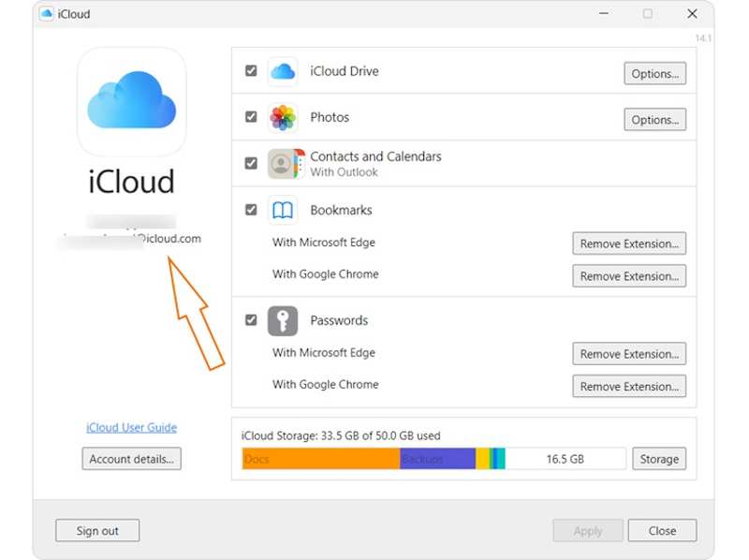Image resolution: width=749 pixels, height=560 pixels.
Task: Click the Photos flower icon
Action: coord(283,118)
